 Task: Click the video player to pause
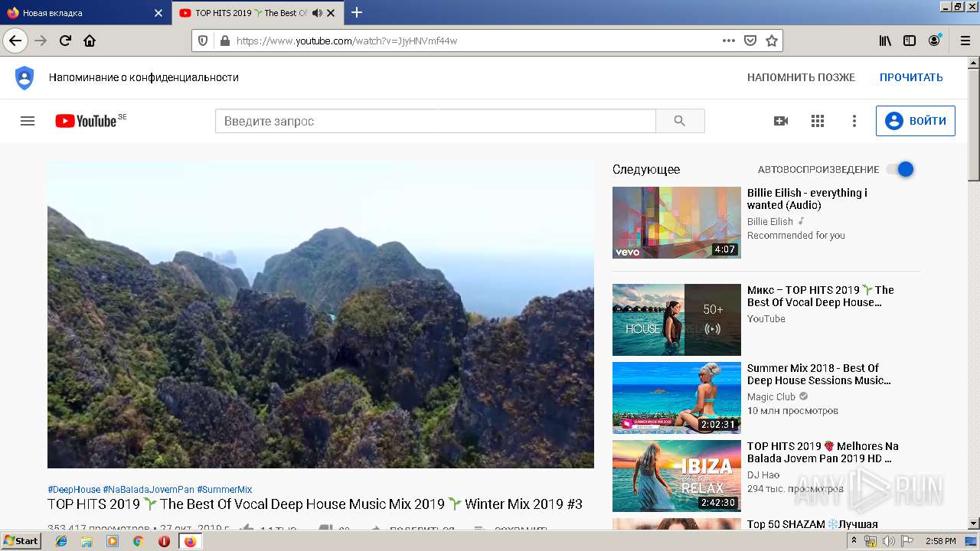pyautogui.click(x=321, y=314)
